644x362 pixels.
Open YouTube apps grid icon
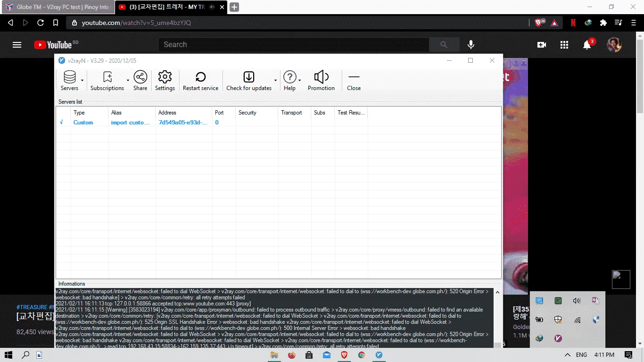(x=564, y=45)
